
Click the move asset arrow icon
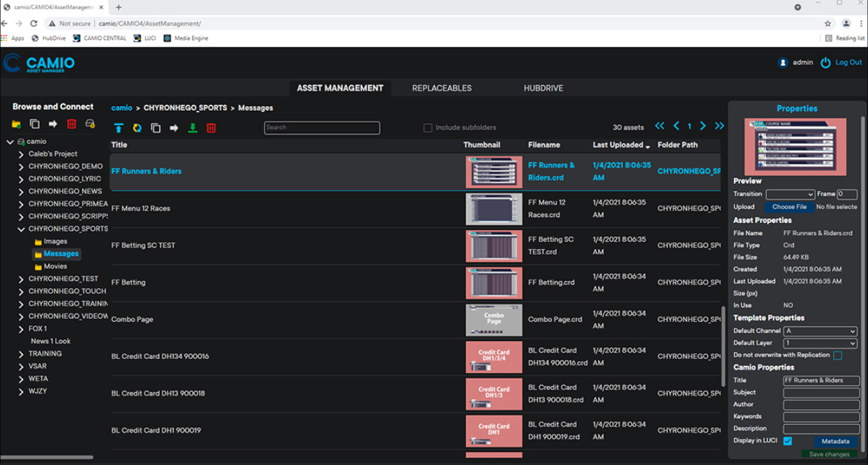175,128
